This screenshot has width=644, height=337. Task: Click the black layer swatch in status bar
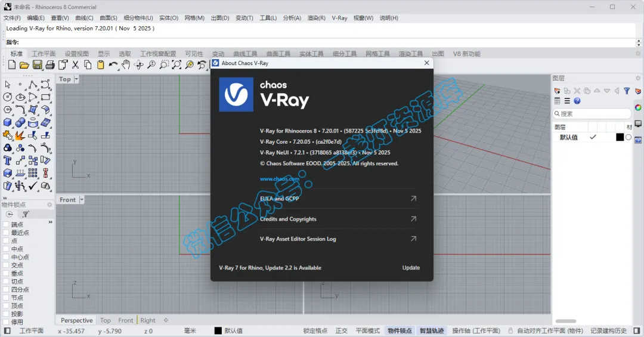(218, 331)
